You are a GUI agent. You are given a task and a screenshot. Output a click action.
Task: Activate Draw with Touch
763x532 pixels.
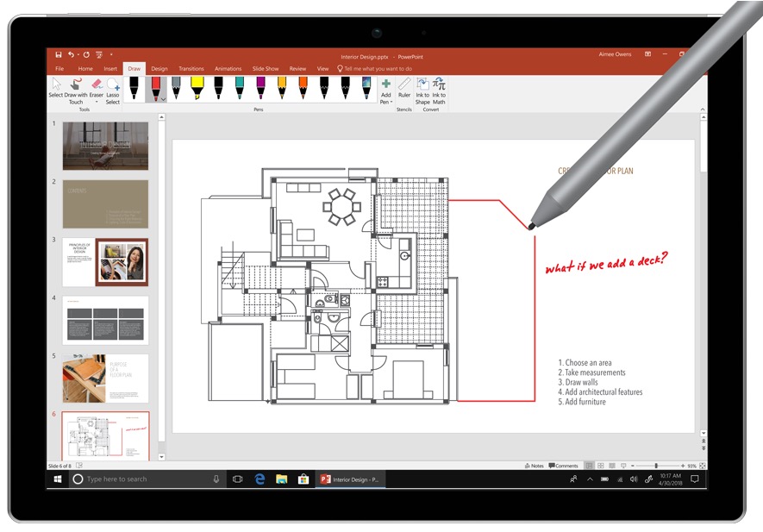(76, 90)
